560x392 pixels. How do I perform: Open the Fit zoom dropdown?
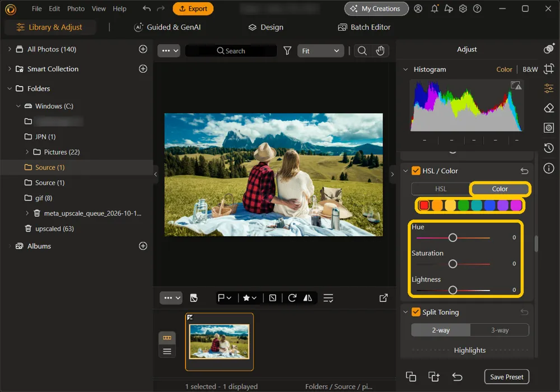[x=320, y=51]
